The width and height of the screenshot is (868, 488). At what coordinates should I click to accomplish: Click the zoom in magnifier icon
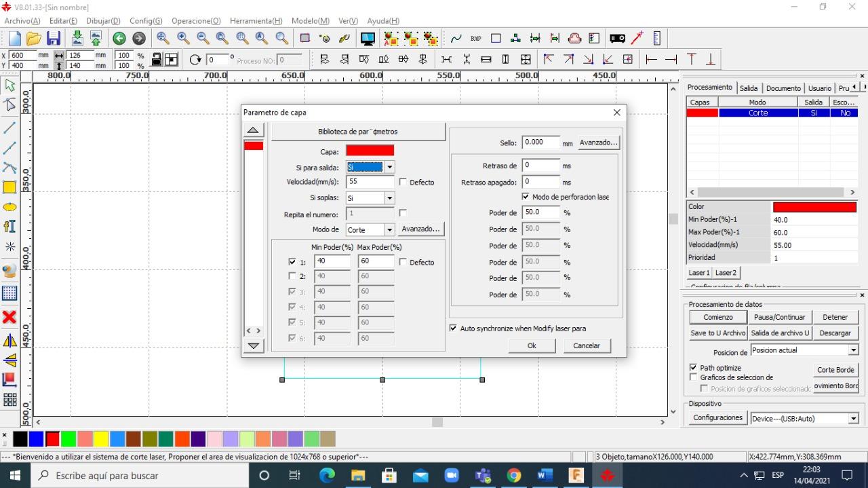pyautogui.click(x=183, y=39)
